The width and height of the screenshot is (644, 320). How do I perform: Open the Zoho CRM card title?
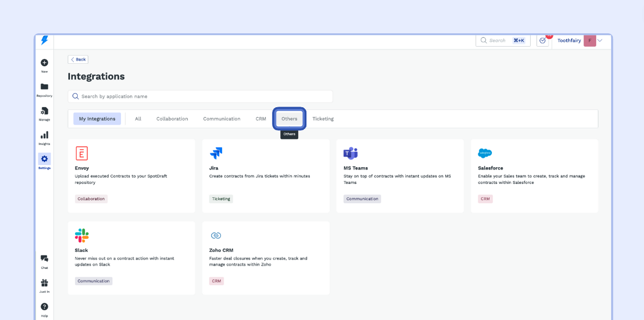[222, 250]
